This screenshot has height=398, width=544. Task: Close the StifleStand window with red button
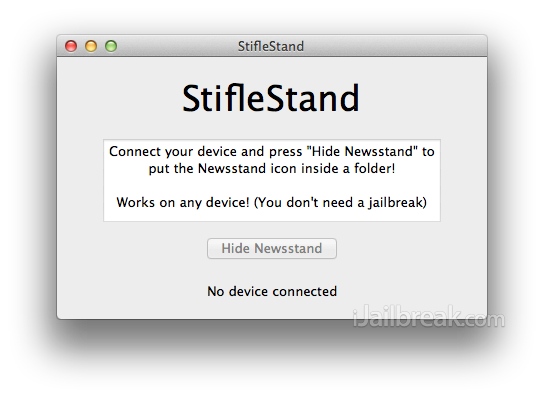point(71,46)
